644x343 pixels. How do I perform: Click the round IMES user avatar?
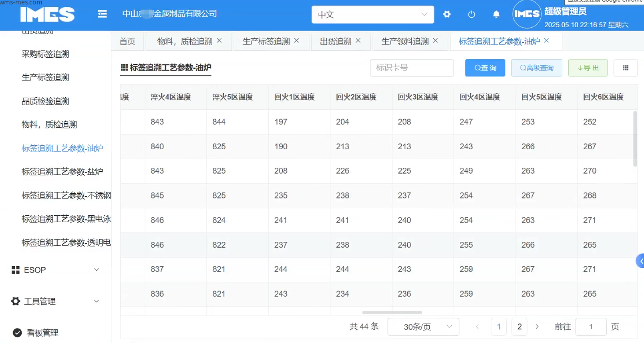[527, 14]
